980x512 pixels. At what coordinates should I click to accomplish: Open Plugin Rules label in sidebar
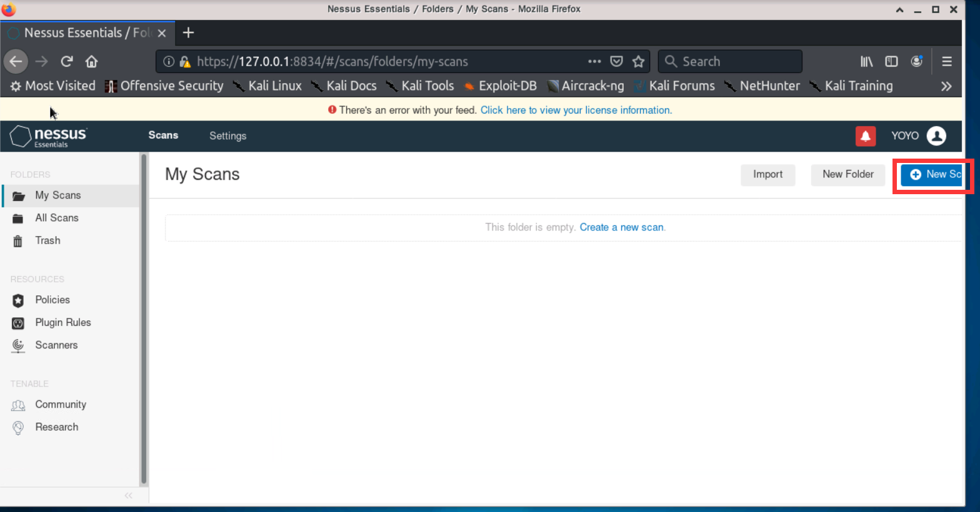coord(63,322)
